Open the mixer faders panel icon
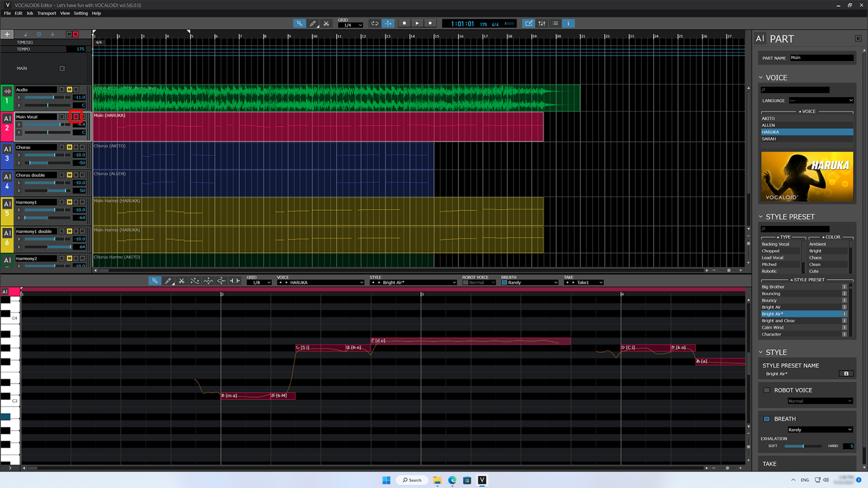 tap(542, 23)
